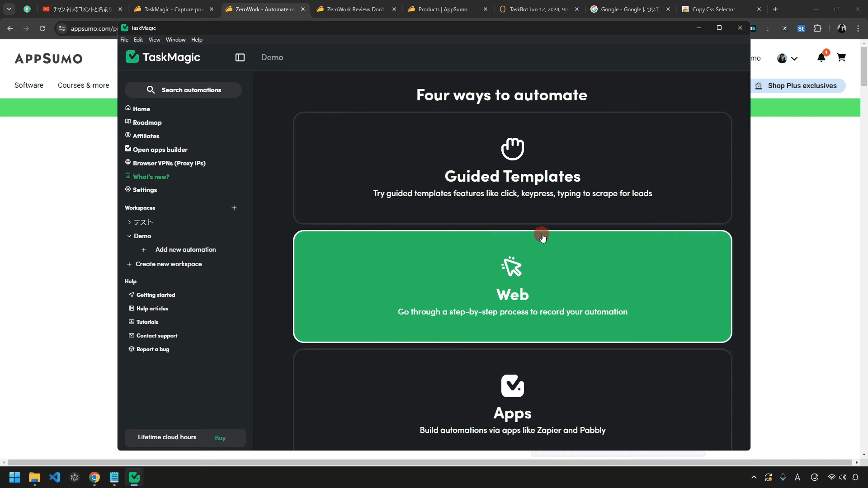Toggle the sidebar collapse panel icon
868x488 pixels.
(240, 57)
